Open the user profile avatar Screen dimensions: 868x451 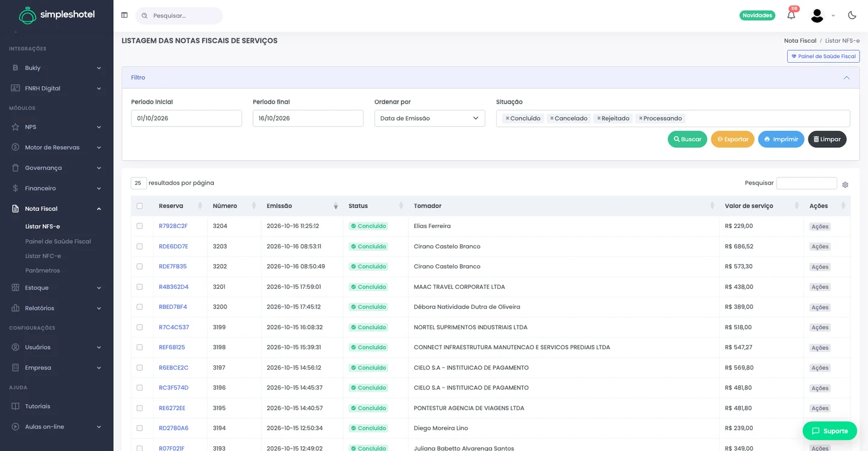point(817,16)
